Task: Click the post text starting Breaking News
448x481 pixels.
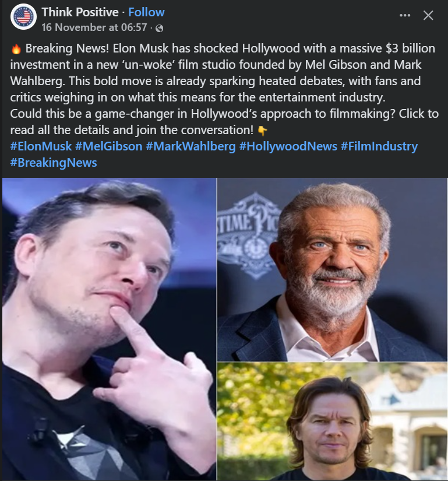Action: 224,89
